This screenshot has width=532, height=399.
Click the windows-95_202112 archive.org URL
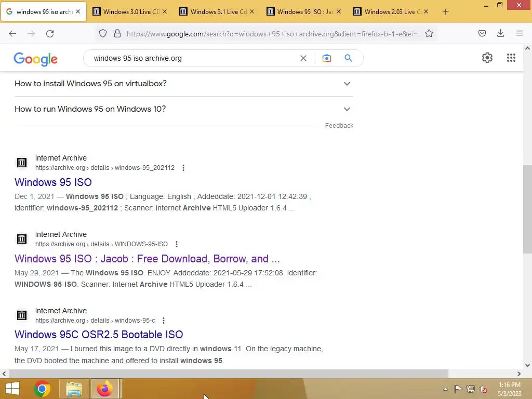105,168
